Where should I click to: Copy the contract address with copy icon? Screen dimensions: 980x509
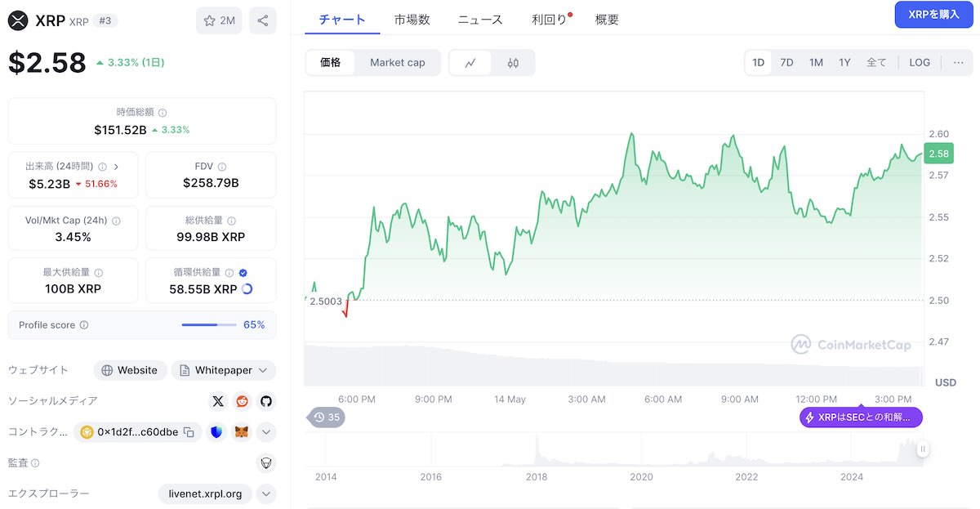189,432
